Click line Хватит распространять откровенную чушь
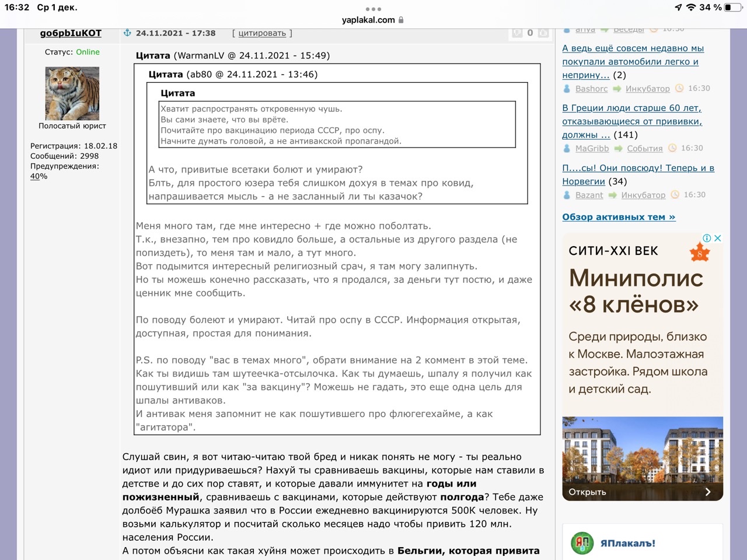This screenshot has width=747, height=560. pos(252,109)
